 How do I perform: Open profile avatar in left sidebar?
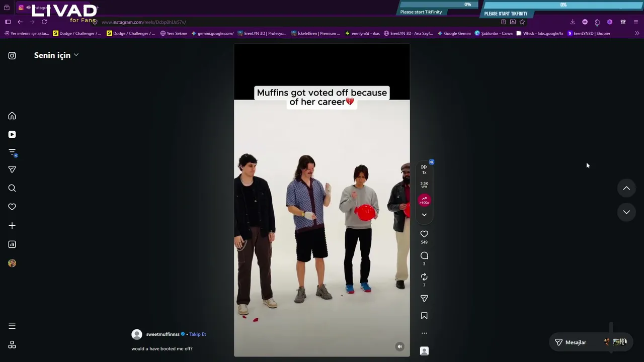(x=12, y=263)
